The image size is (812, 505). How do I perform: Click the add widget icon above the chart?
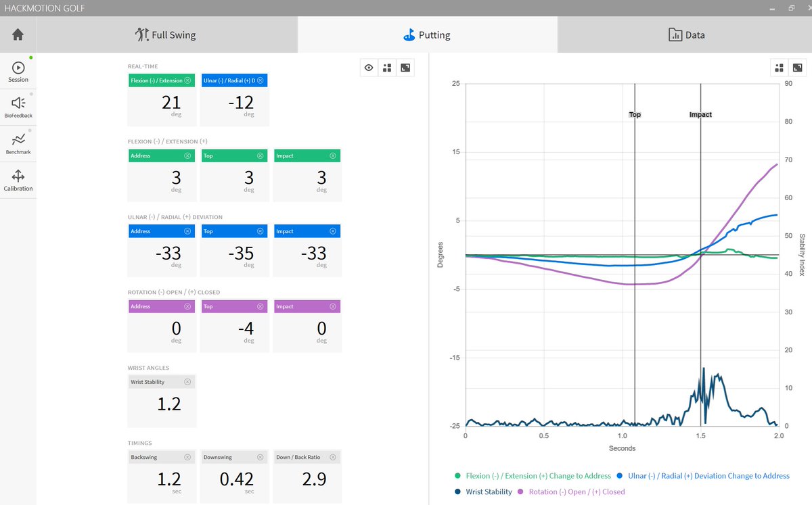pyautogui.click(x=780, y=68)
